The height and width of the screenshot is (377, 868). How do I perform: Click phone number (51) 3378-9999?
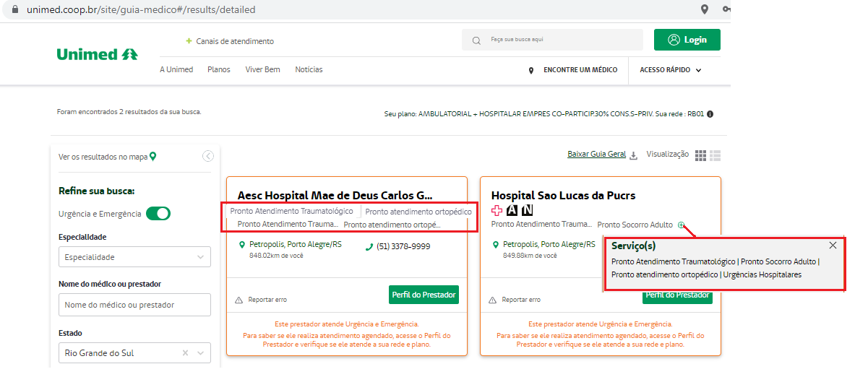[x=403, y=246]
